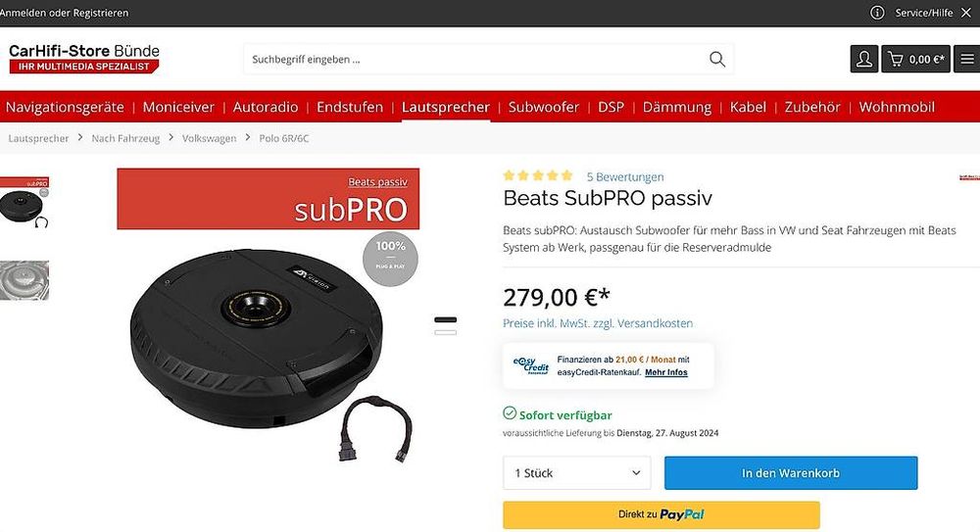Select the second image slider dot

point(445,332)
